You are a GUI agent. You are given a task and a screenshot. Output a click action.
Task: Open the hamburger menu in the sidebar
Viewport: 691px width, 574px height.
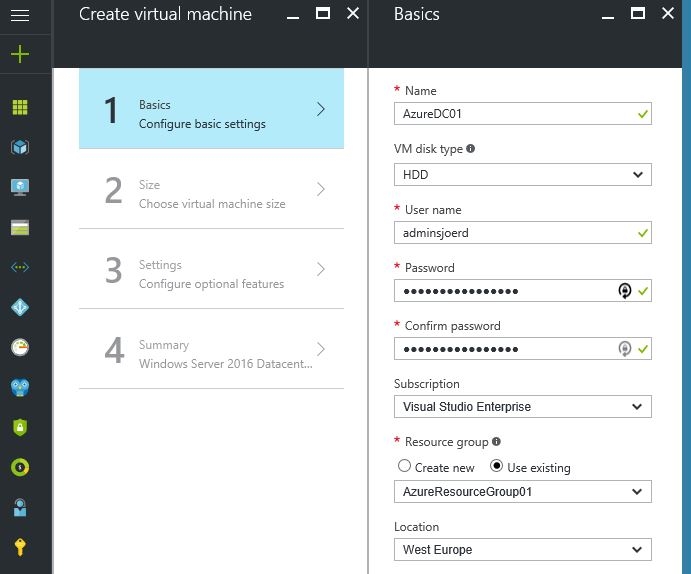tap(20, 15)
